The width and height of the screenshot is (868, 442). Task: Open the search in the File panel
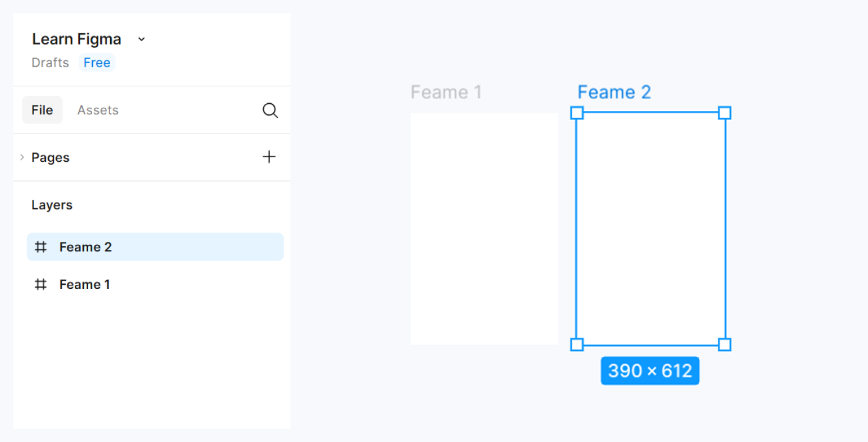[270, 110]
